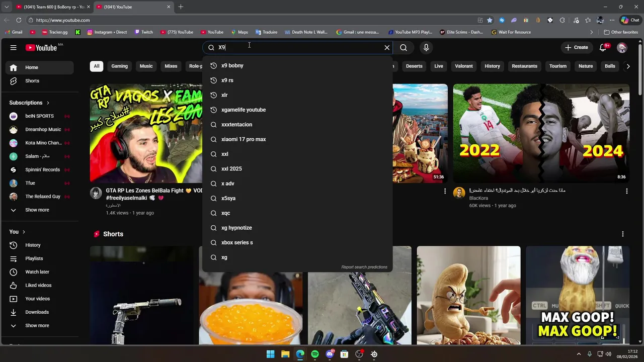Open Playlists in sidebar
Screen dimensions: 644x362
39,258
